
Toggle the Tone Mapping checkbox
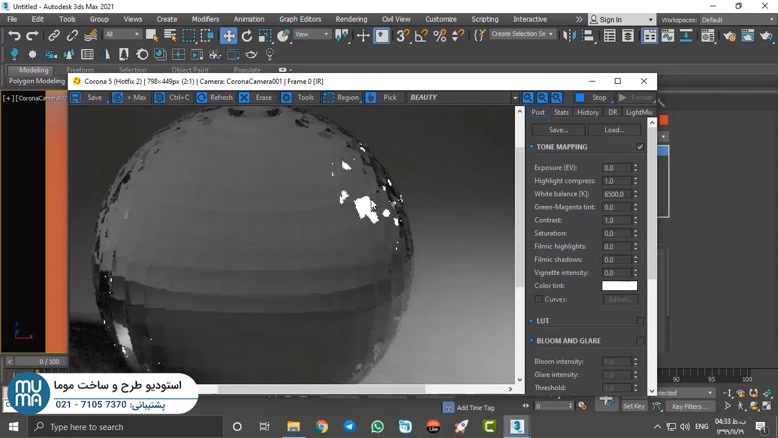tap(640, 147)
